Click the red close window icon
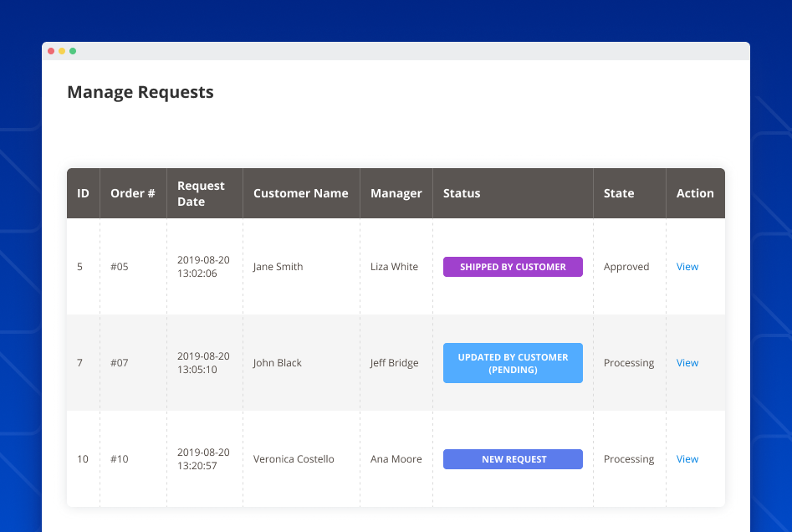This screenshot has height=532, width=792. pyautogui.click(x=51, y=50)
